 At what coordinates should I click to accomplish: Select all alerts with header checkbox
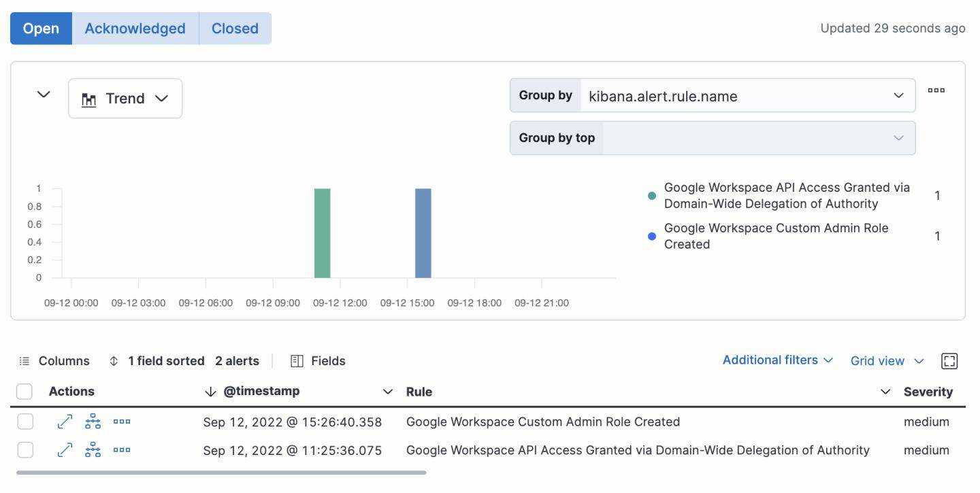coord(24,392)
